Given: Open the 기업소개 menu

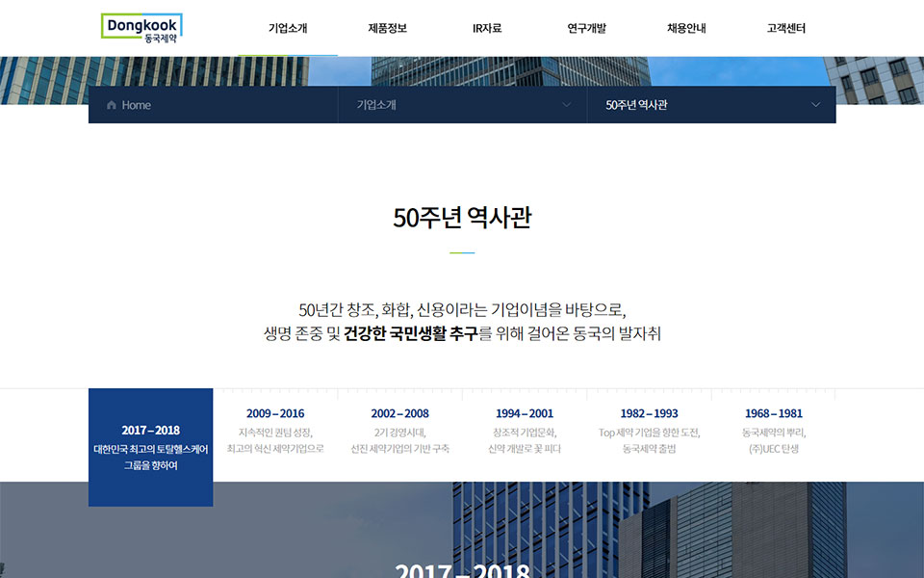Looking at the screenshot, I should coord(288,28).
